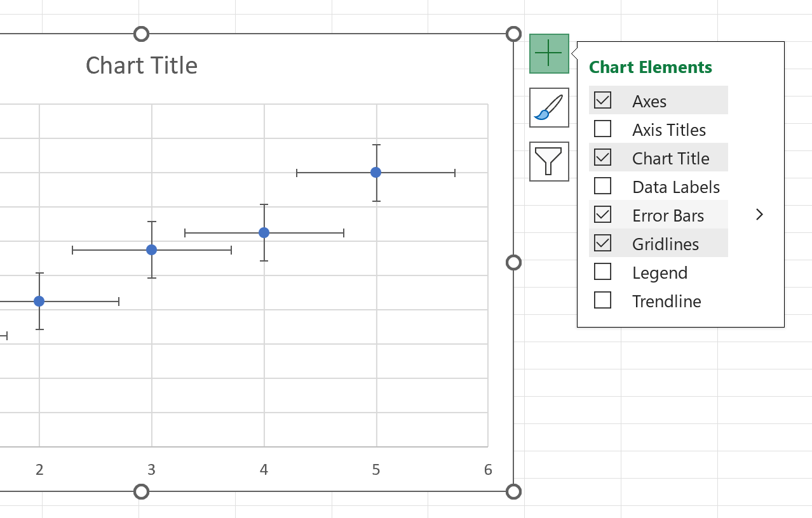Select the bottom-middle chart resize handle

[142, 491]
